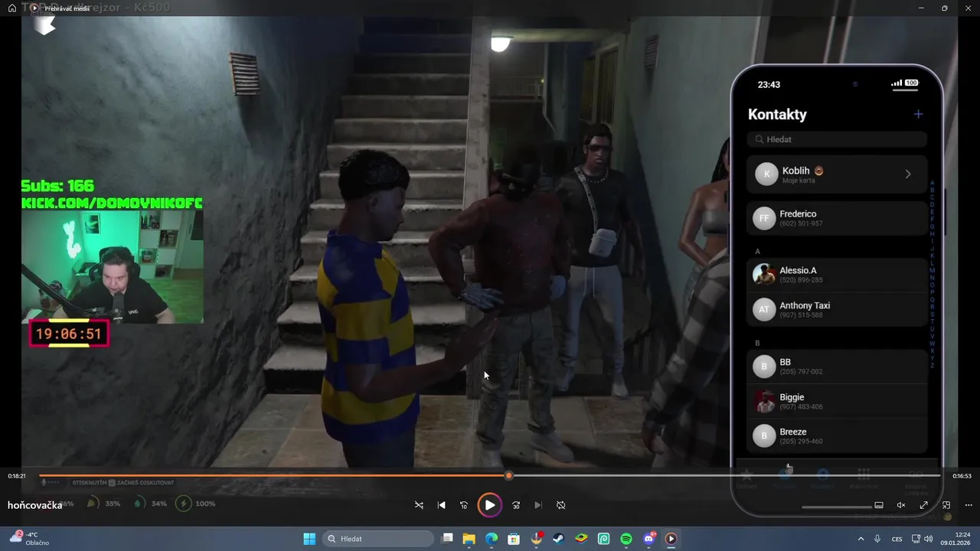The image size is (980, 551).
Task: Click the KICK.COM/DOMOVNIKOFC overlay text
Action: 112,203
